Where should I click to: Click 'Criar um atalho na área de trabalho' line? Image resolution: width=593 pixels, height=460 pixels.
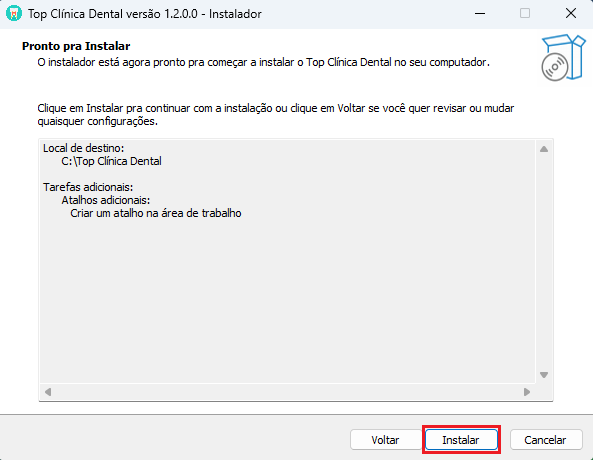pos(156,213)
